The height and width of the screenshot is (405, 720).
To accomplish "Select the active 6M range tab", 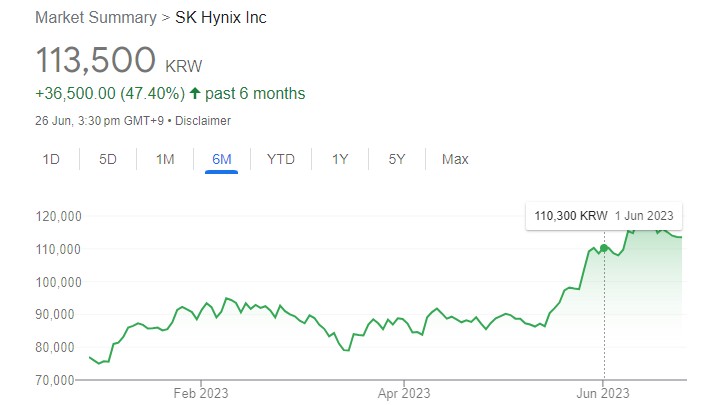I will point(222,159).
